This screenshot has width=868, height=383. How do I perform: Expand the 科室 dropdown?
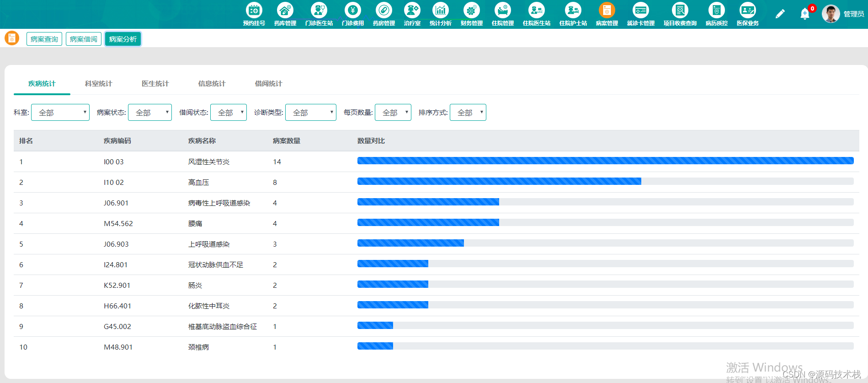60,113
